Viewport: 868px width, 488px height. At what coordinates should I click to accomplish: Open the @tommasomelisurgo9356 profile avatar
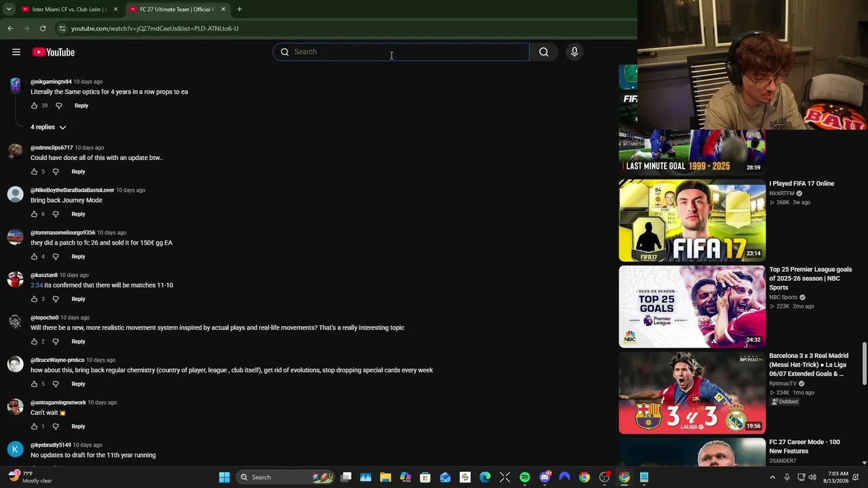point(15,237)
